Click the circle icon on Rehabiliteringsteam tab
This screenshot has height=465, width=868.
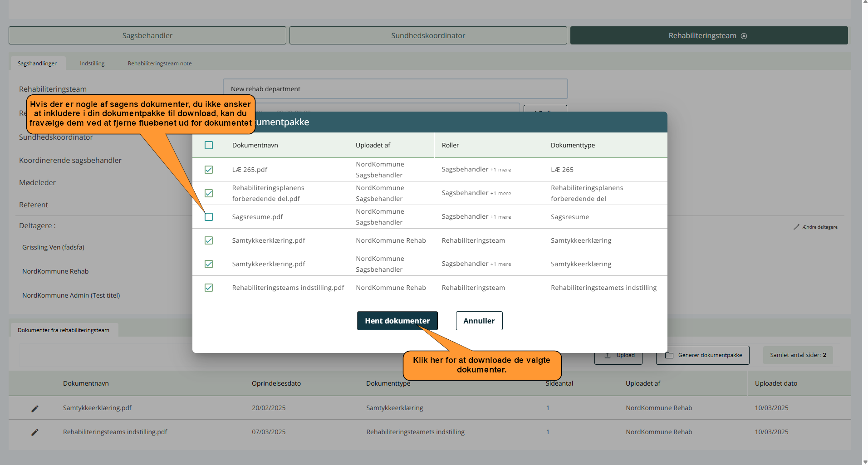[x=744, y=36]
